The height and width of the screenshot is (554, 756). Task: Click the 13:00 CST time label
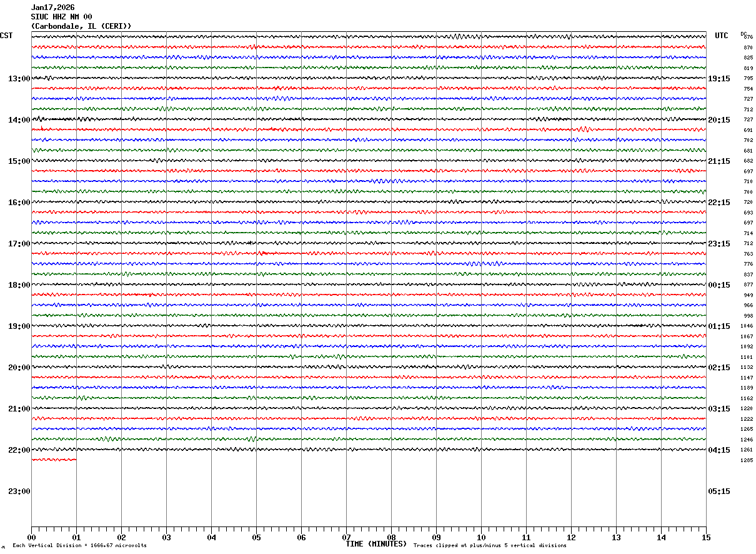[19, 79]
